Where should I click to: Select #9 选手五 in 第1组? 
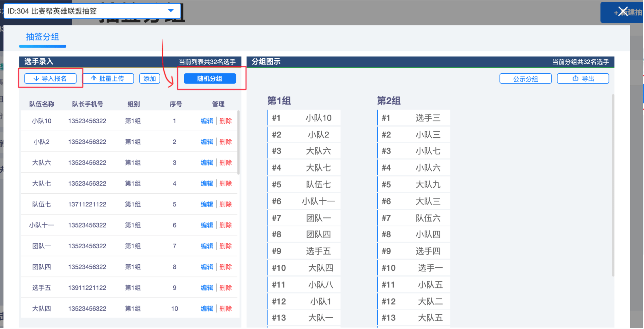[x=304, y=251]
